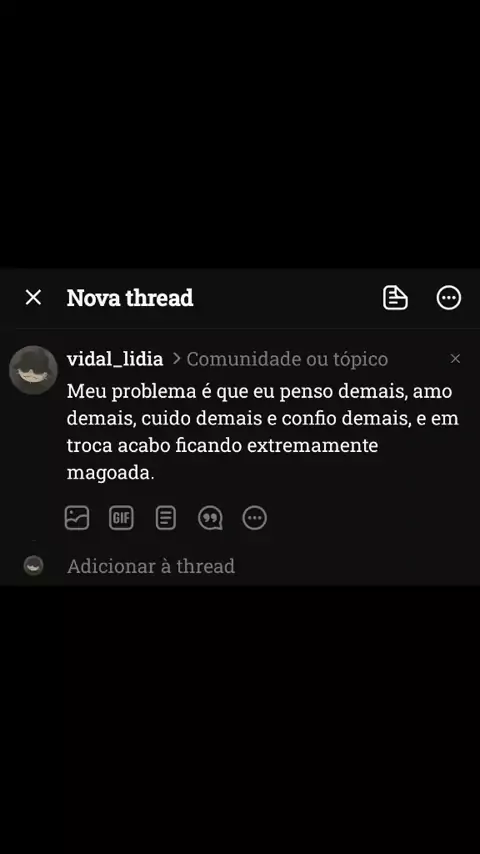Tap the Nova thread title
This screenshot has height=854, width=480.
pos(130,298)
